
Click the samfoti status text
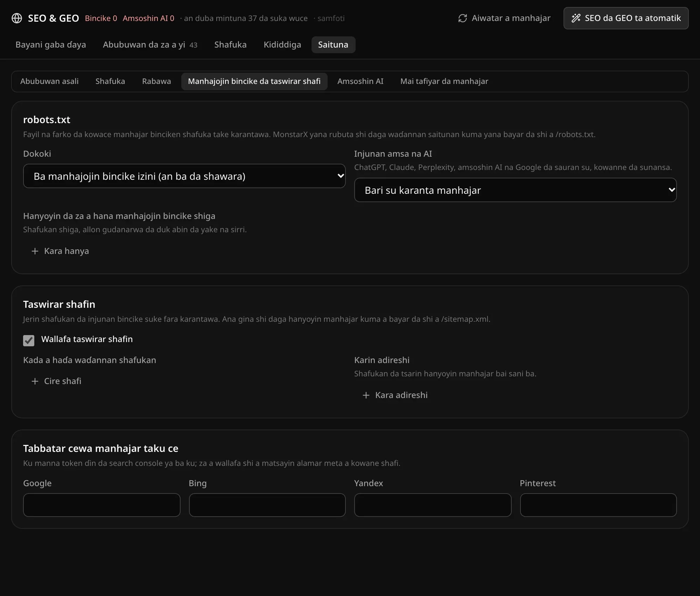point(331,18)
